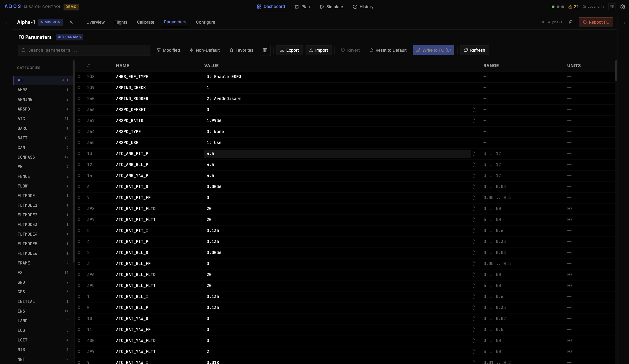Open the column layout icon button
This screenshot has height=364, width=629.
coord(265,50)
